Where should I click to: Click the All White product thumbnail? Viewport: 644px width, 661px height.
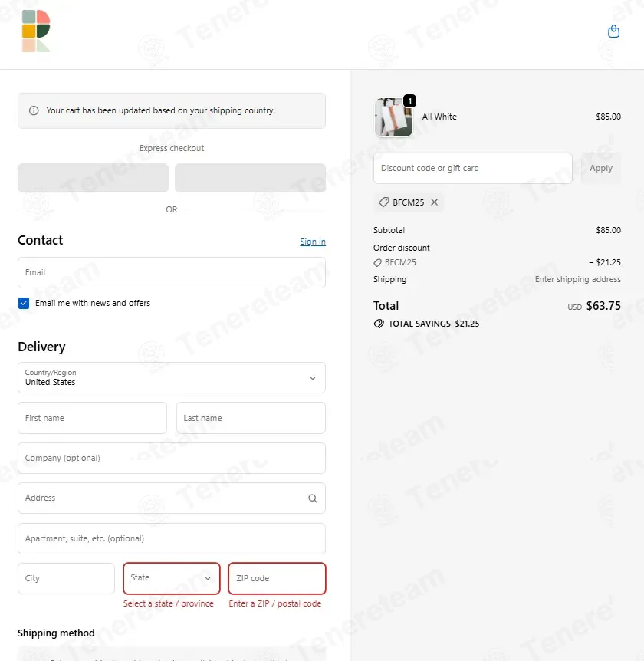tap(393, 118)
